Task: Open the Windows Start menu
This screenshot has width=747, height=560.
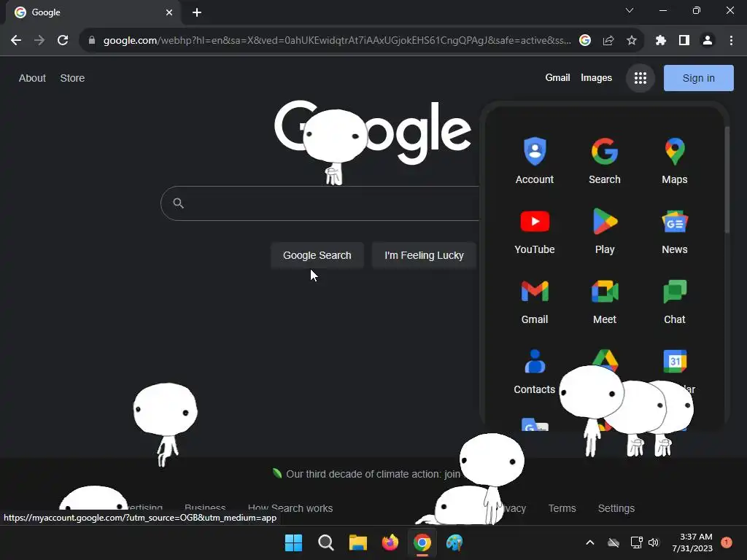Action: 293,542
